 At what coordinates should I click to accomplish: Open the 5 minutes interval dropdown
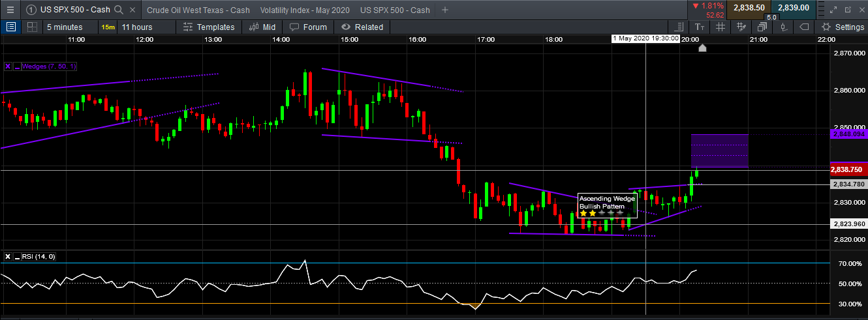tap(64, 27)
